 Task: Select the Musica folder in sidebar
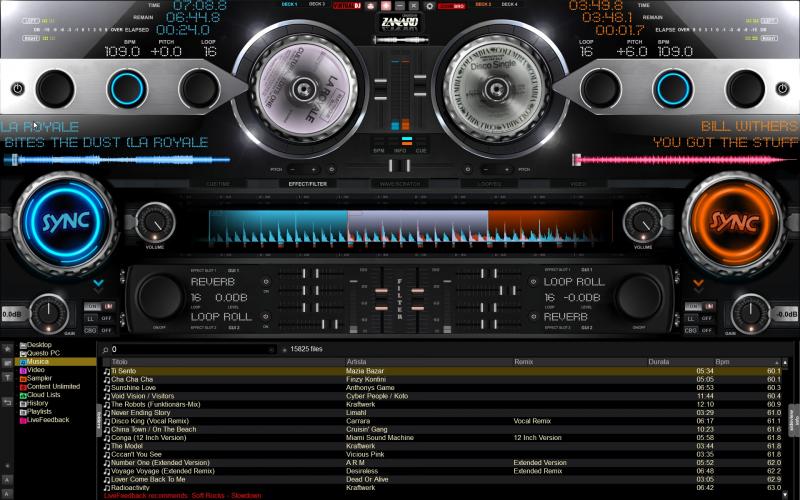(37, 361)
